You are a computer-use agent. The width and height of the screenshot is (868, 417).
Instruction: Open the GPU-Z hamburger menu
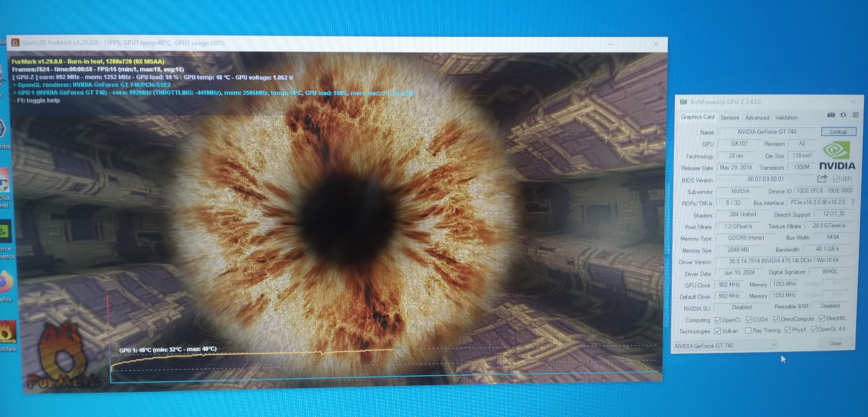(855, 115)
